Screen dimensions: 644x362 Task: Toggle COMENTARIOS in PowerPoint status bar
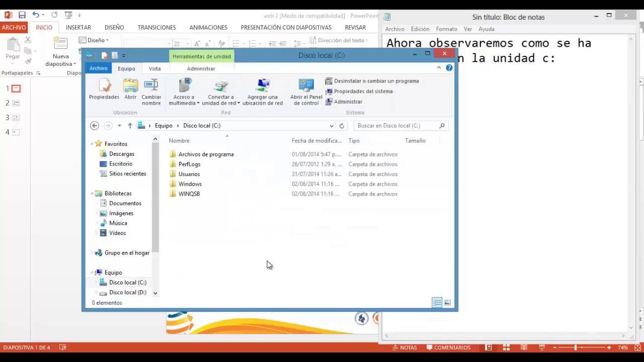[448, 347]
